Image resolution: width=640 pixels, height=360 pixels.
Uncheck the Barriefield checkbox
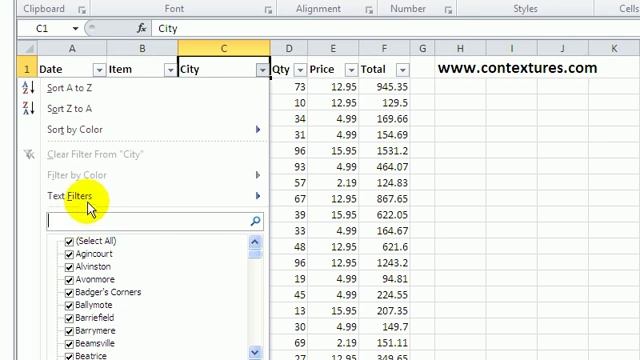click(x=69, y=318)
